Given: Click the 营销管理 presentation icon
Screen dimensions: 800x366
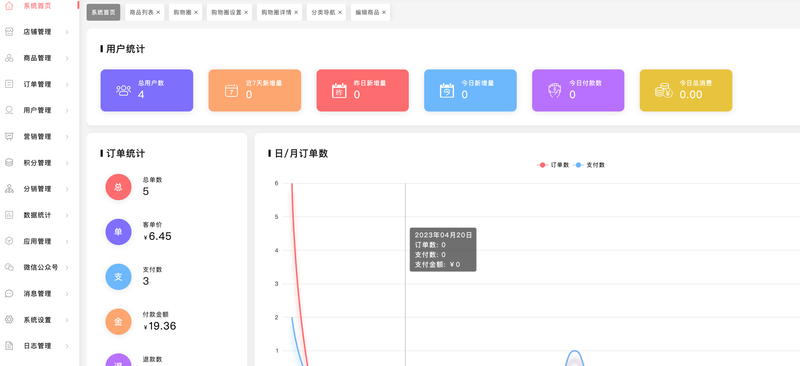Looking at the screenshot, I should (9, 136).
